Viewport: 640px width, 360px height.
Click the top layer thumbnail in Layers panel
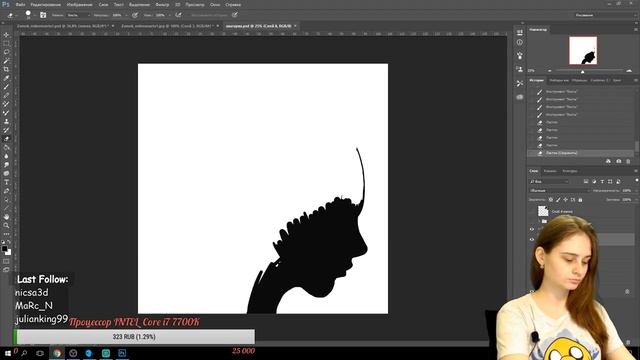[x=543, y=211]
